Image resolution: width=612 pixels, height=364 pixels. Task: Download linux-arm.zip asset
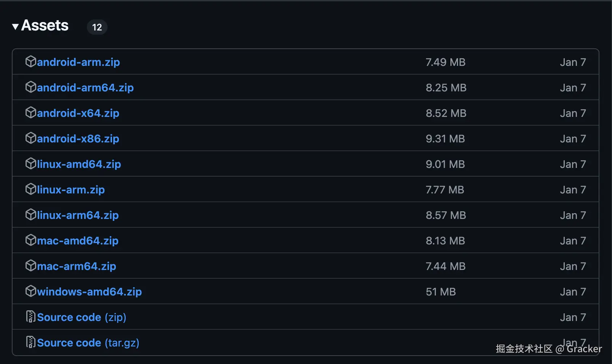pyautogui.click(x=71, y=190)
